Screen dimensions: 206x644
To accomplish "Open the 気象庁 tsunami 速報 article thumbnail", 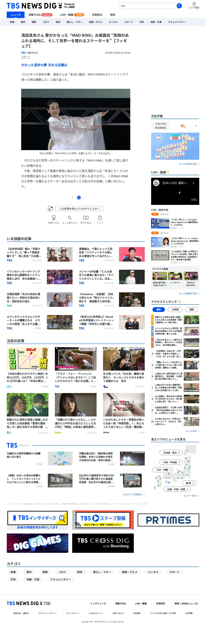I will 60,480.
